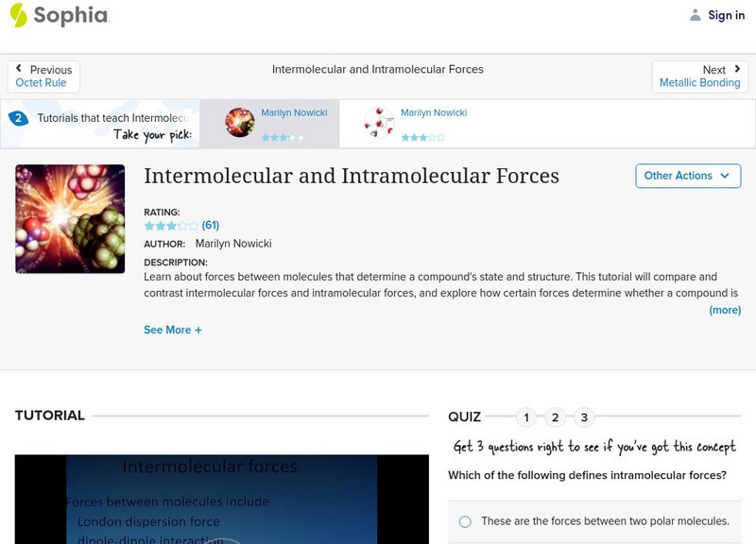Click the blue "2" tutorials badge

click(21, 118)
